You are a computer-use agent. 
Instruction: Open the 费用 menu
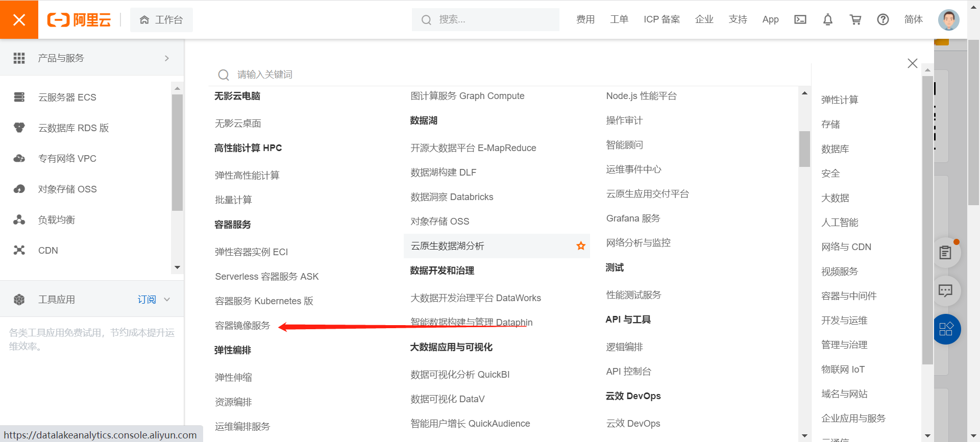pyautogui.click(x=585, y=19)
